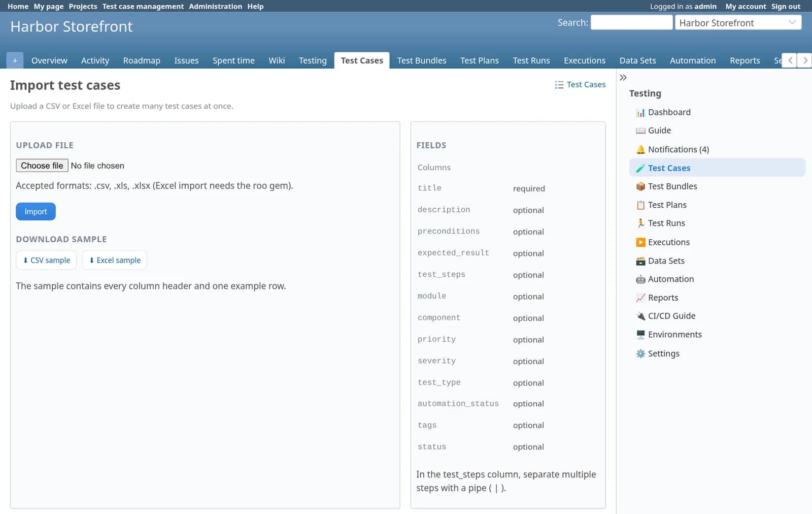Viewport: 812px width, 514px height.
Task: Click Sign out link
Action: coord(786,6)
